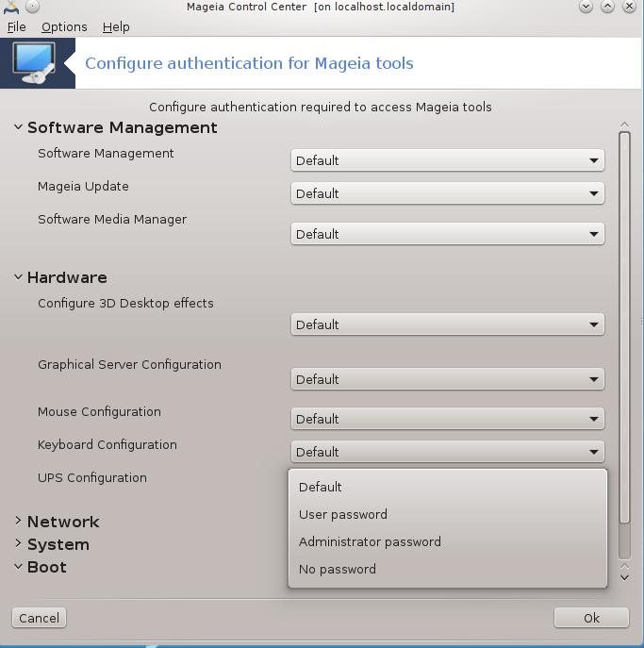
Task: Close the Mageia Control Center window
Action: [629, 7]
